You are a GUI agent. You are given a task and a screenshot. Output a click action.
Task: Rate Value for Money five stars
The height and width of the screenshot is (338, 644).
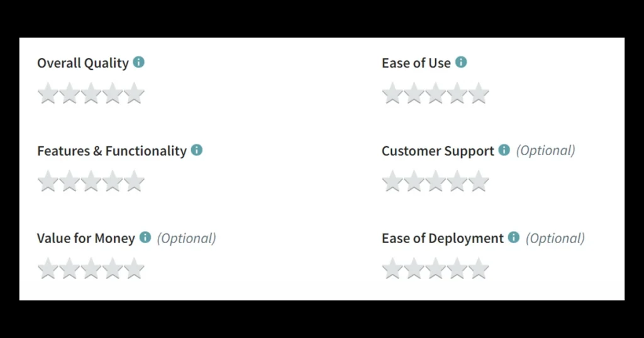(x=135, y=268)
